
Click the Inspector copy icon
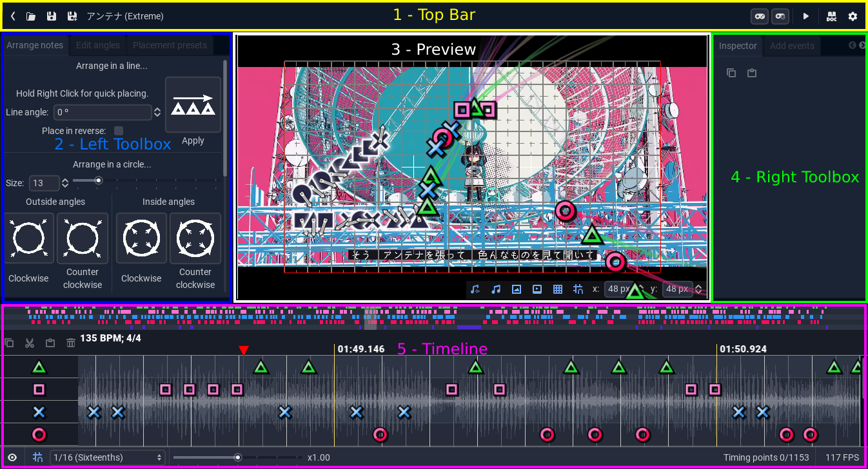731,73
